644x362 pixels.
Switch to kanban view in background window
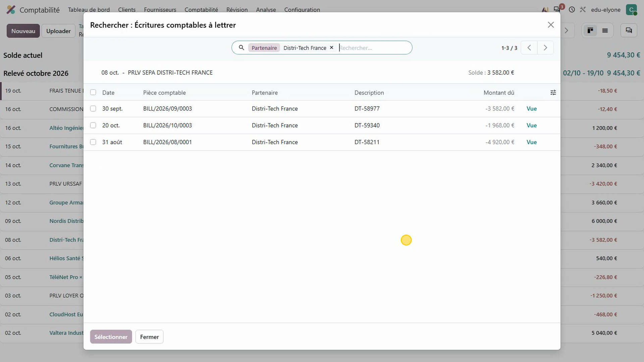coord(590,31)
